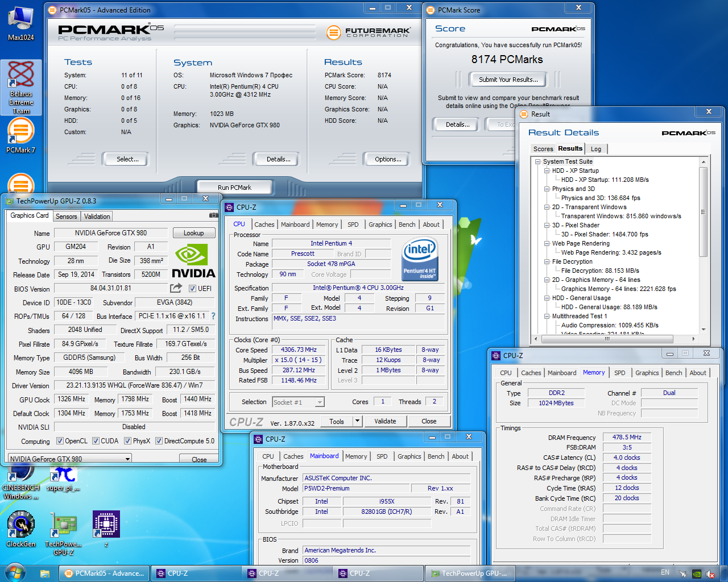Image resolution: width=728 pixels, height=582 pixels.
Task: Launch ClockGen from the desktop
Action: [x=21, y=529]
